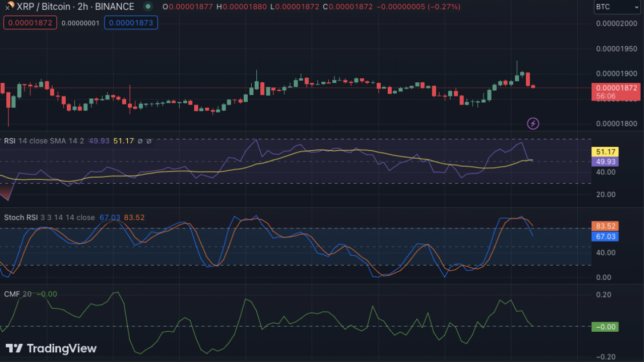
Task: Click the green −0.00 CMF axis label
Action: (605, 327)
